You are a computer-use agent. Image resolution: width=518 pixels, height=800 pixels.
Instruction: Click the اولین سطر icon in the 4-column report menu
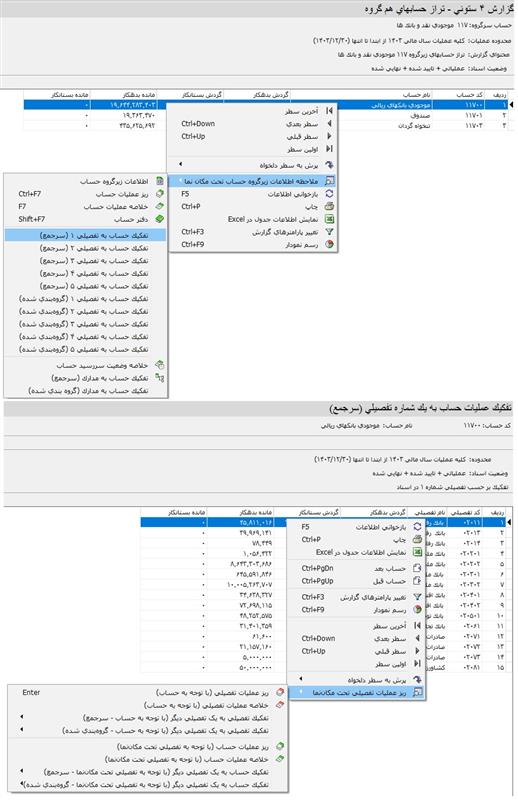coord(329,149)
